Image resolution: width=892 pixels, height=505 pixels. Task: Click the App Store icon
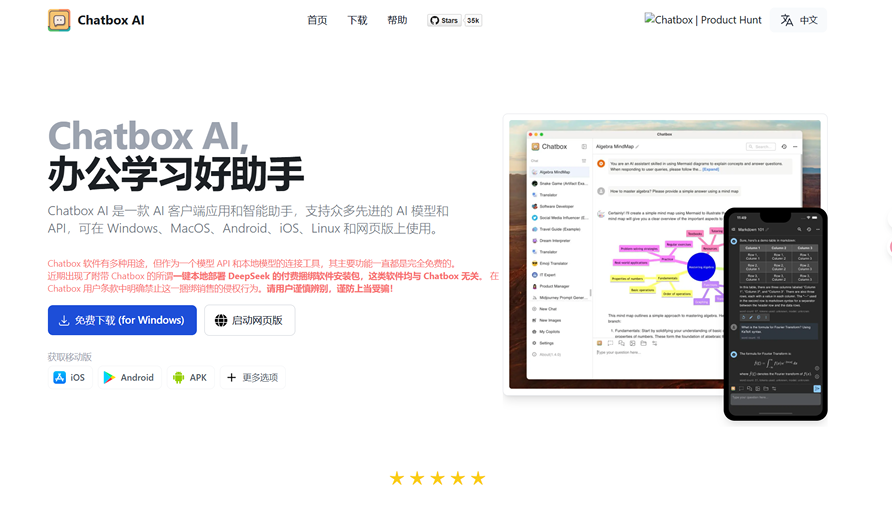click(60, 378)
